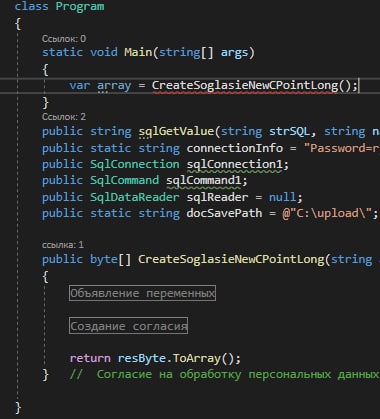Click the 'args' parameter in Main
Screen dimensions: 380x419
(234, 53)
